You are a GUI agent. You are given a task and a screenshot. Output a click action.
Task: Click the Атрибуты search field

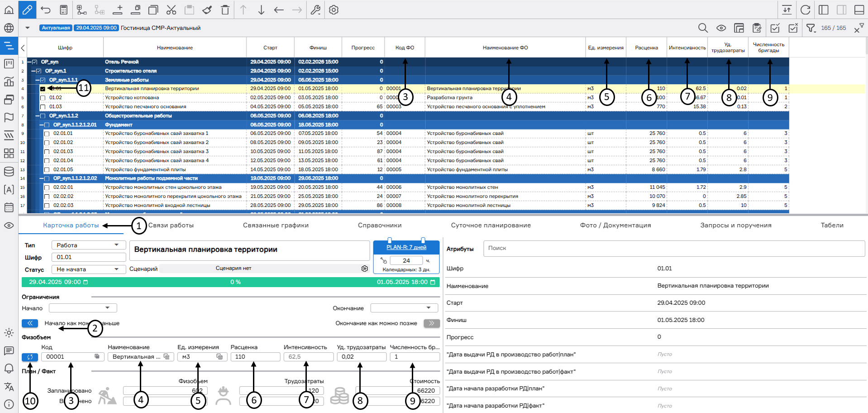pos(674,248)
